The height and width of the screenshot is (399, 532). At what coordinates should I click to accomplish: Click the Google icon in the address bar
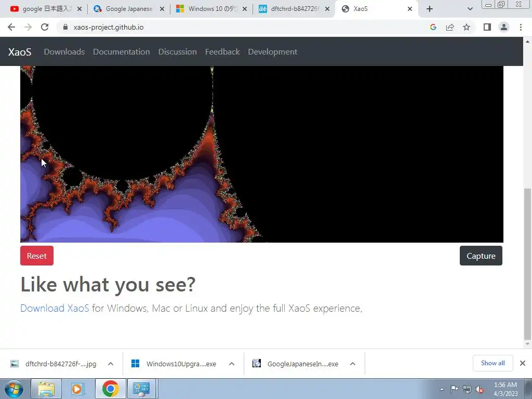433,27
